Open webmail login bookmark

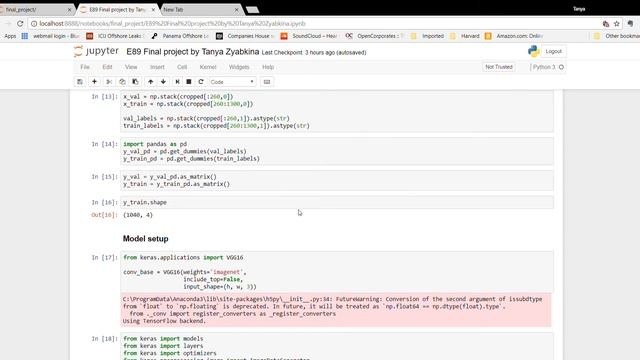click(x=51, y=36)
